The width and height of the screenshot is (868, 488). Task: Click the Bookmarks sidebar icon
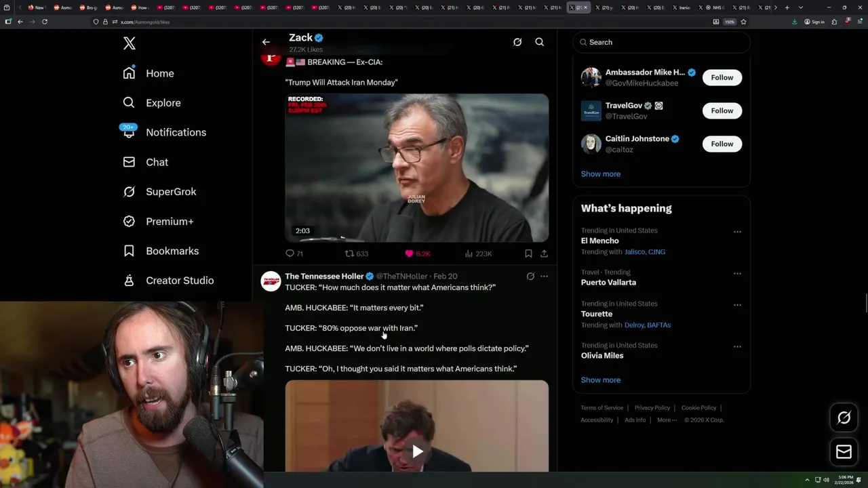pyautogui.click(x=129, y=251)
